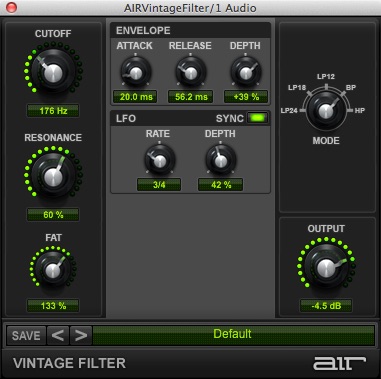This screenshot has height=379, width=381.
Task: Open the Default preset menu
Action: 233,334
